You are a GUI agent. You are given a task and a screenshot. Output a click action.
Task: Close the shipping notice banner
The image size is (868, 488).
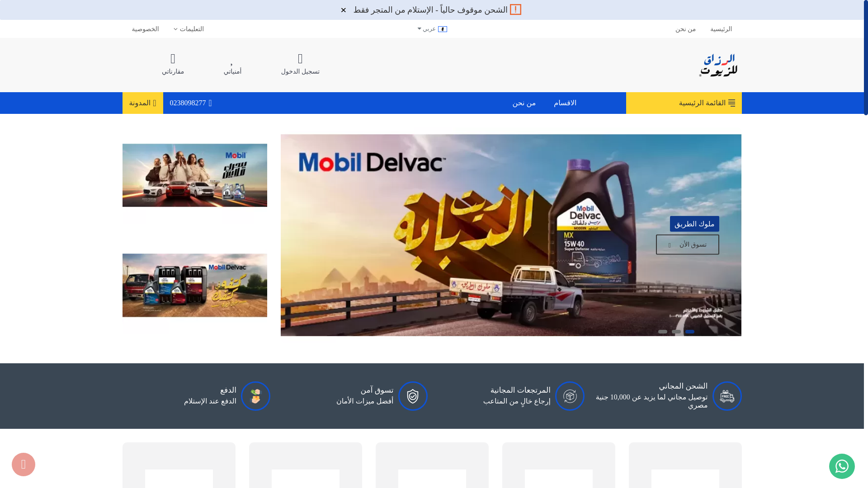[344, 10]
